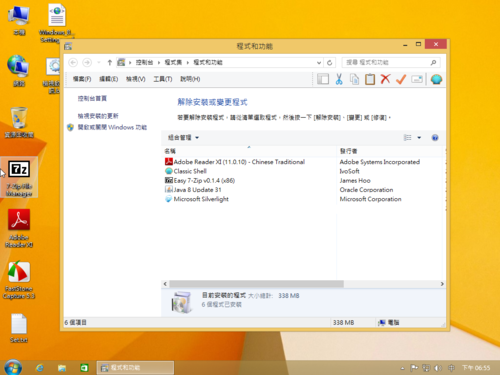Open the Tools (T) menu
Screen dimensions: 500x375
[x=163, y=79]
